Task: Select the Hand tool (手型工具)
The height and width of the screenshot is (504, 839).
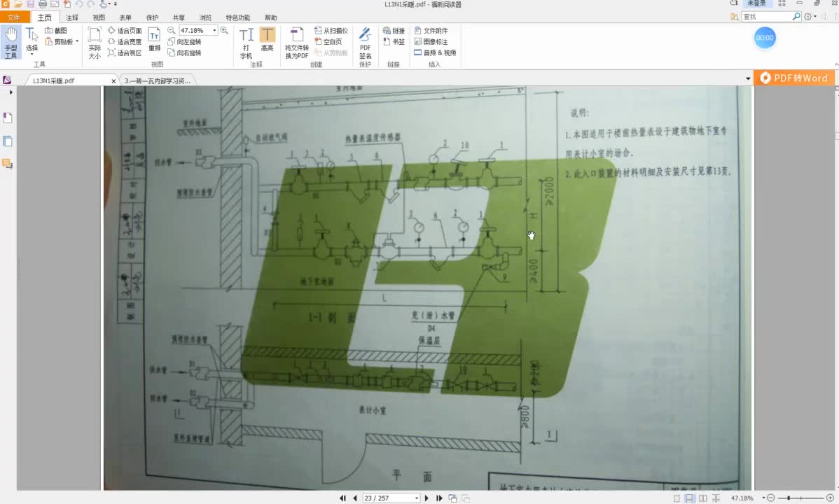Action: pyautogui.click(x=11, y=43)
